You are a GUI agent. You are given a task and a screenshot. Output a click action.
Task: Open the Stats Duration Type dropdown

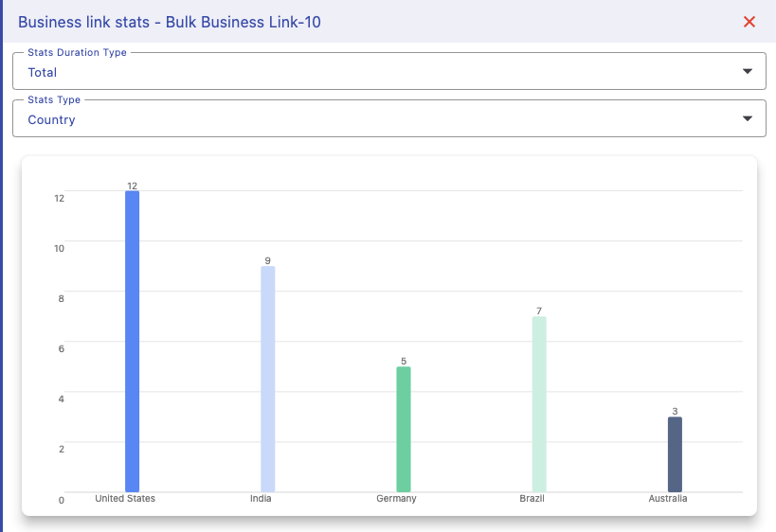point(388,72)
